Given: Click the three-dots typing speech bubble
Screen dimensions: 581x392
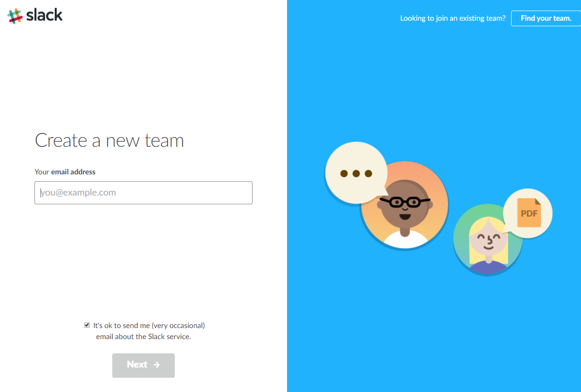Looking at the screenshot, I should pos(355,173).
